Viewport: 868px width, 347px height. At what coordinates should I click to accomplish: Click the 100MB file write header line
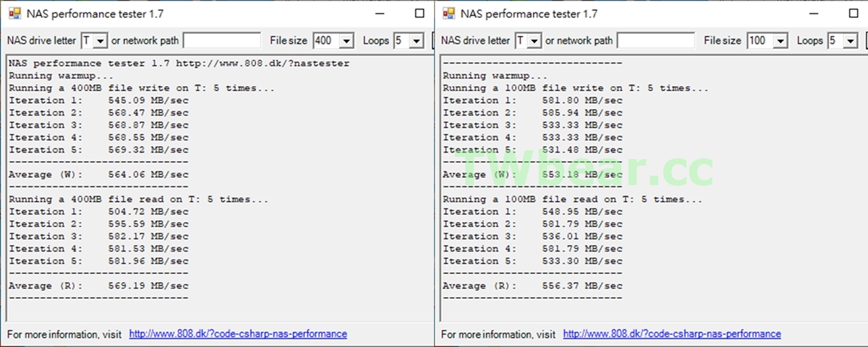[575, 87]
